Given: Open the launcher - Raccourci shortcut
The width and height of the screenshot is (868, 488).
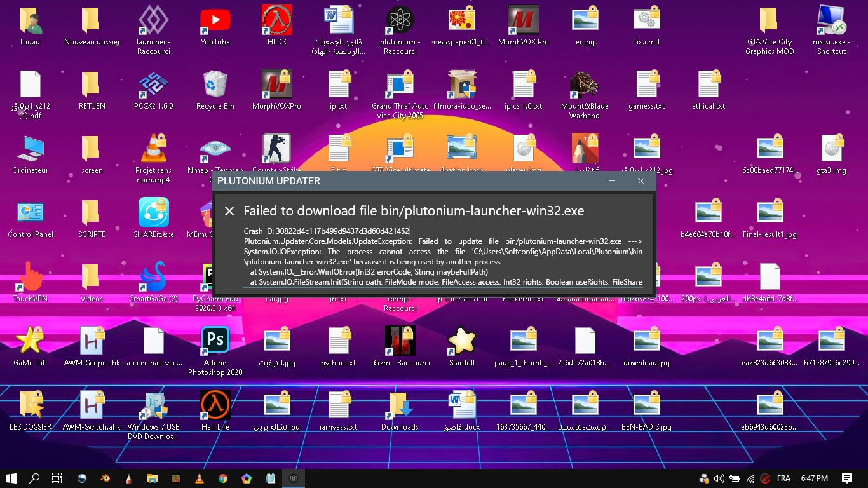Looking at the screenshot, I should pos(153,30).
